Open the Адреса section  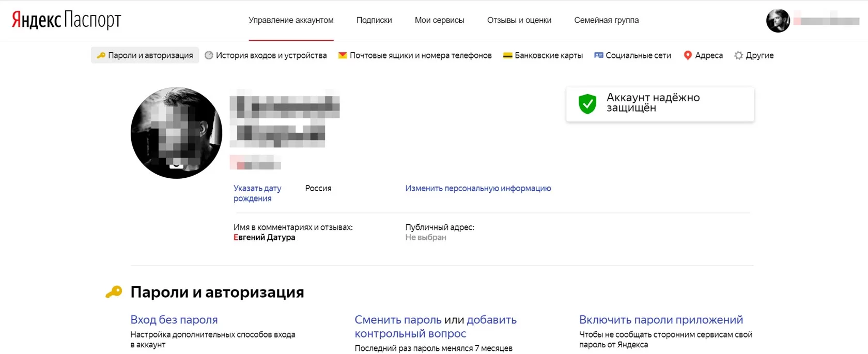point(709,55)
